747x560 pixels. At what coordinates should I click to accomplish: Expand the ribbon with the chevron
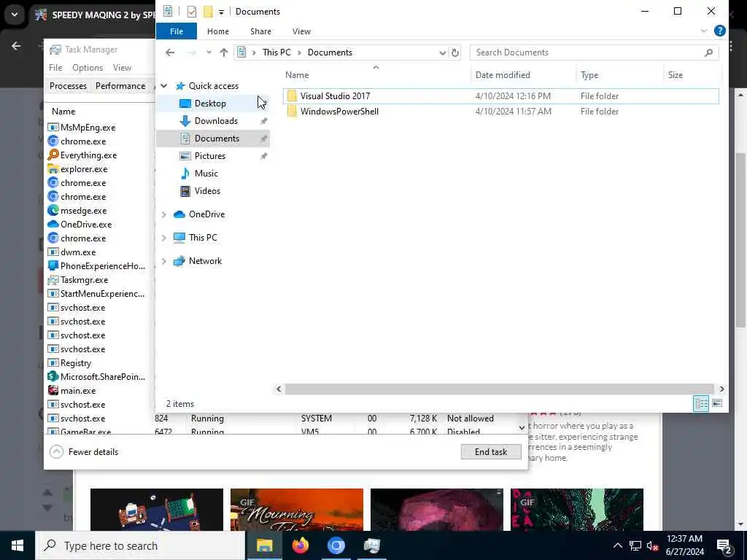(704, 31)
